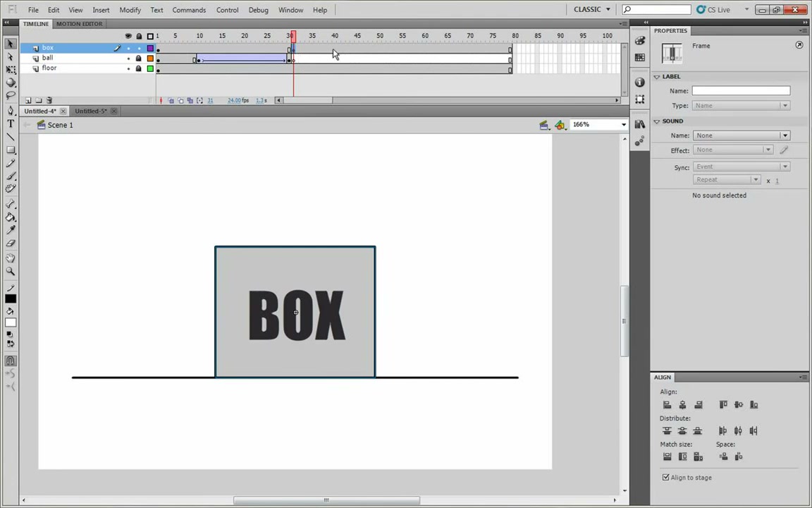Open the File menu
The width and height of the screenshot is (812, 508).
(33, 10)
